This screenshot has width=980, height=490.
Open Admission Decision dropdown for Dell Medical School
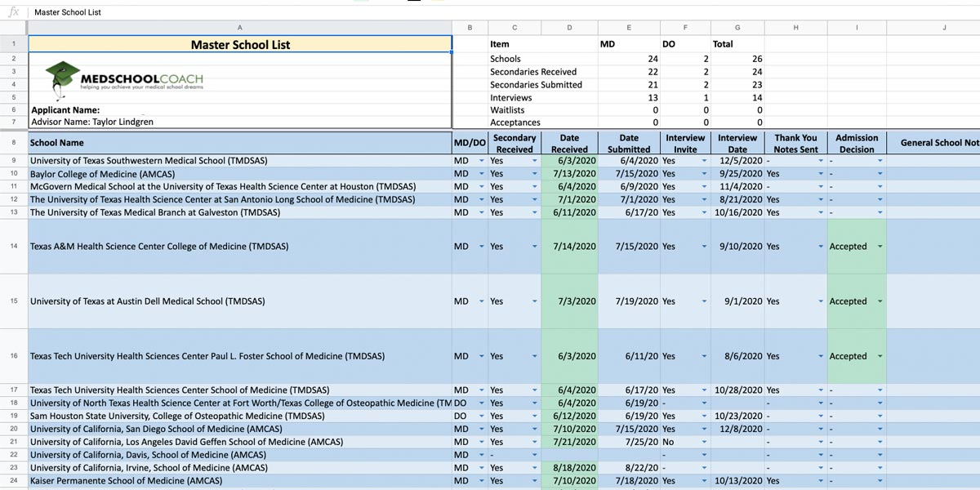(x=880, y=301)
